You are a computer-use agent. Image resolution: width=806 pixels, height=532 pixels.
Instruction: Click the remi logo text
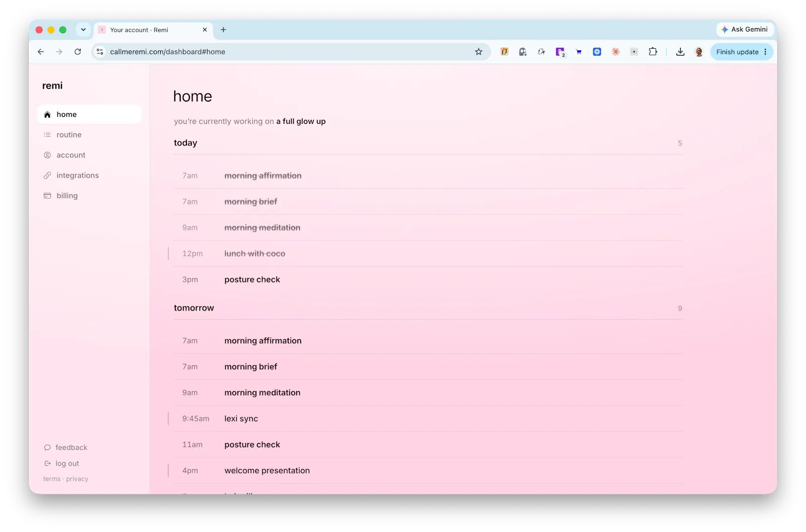52,86
